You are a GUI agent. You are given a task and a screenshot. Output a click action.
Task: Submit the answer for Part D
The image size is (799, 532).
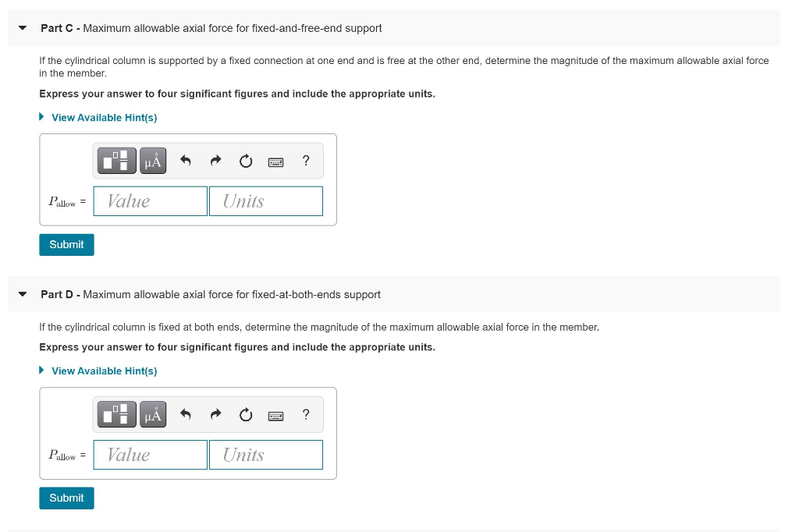coord(66,498)
